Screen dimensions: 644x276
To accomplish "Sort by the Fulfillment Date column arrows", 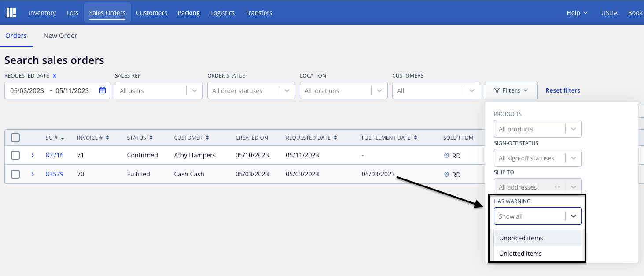I will point(416,138).
